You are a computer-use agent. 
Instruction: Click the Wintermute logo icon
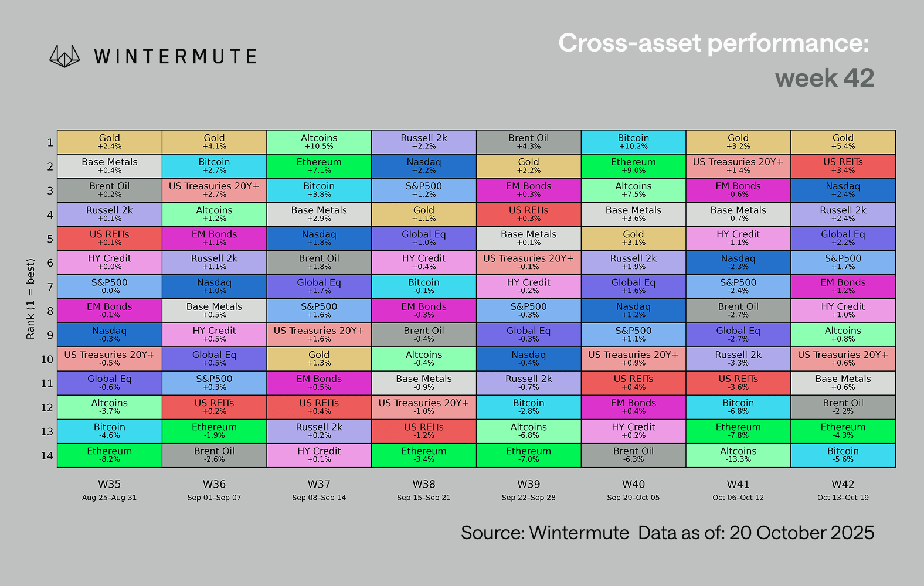pos(64,56)
